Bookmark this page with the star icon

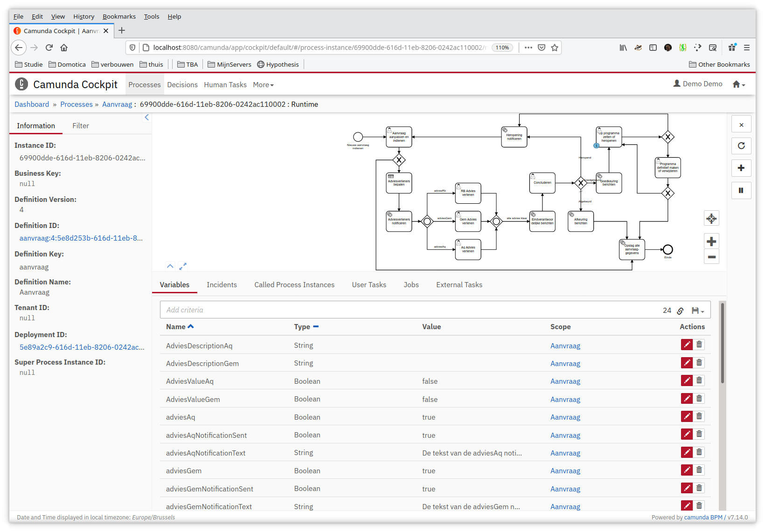pyautogui.click(x=555, y=48)
